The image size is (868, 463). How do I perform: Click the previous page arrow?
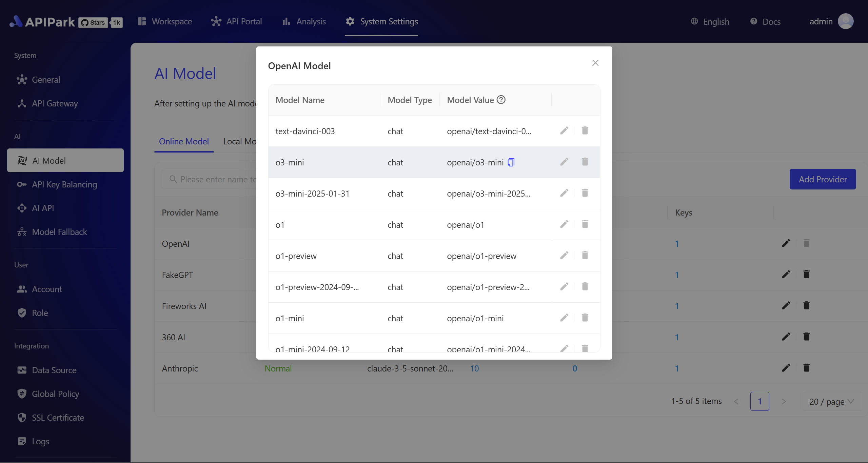[736, 402]
